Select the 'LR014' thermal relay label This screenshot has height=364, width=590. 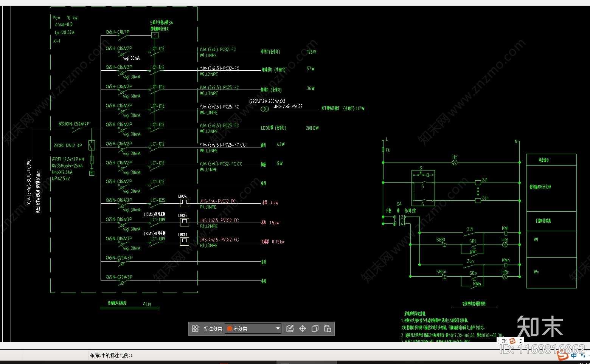(183, 196)
